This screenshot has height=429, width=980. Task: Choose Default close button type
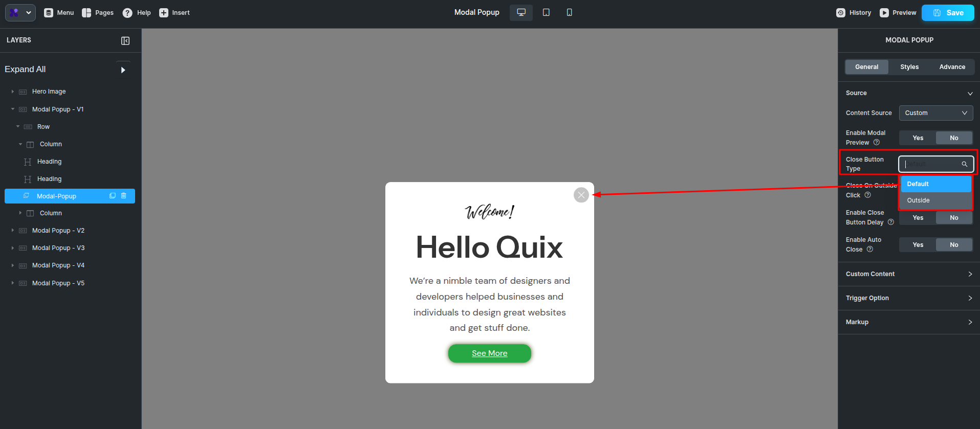coord(936,184)
